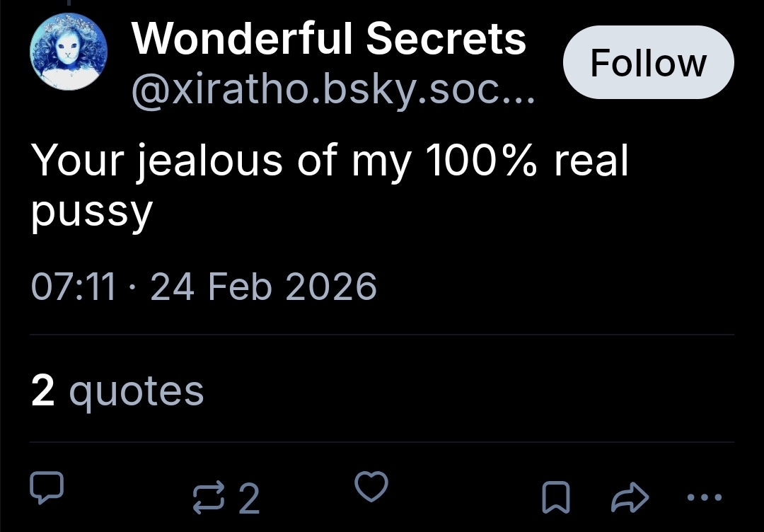Screen dimensions: 764x532
Task: Follow the Wonderful Secrets account
Action: point(648,63)
